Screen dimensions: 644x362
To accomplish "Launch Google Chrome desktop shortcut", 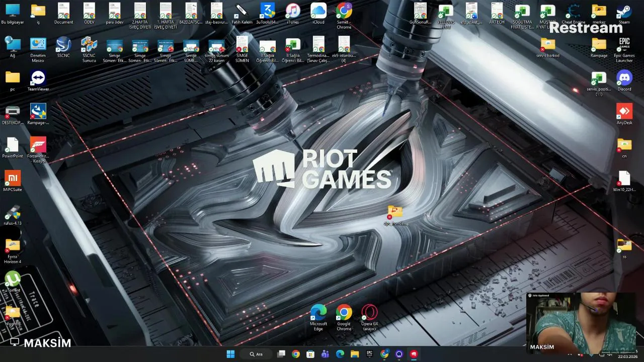I will [344, 318].
